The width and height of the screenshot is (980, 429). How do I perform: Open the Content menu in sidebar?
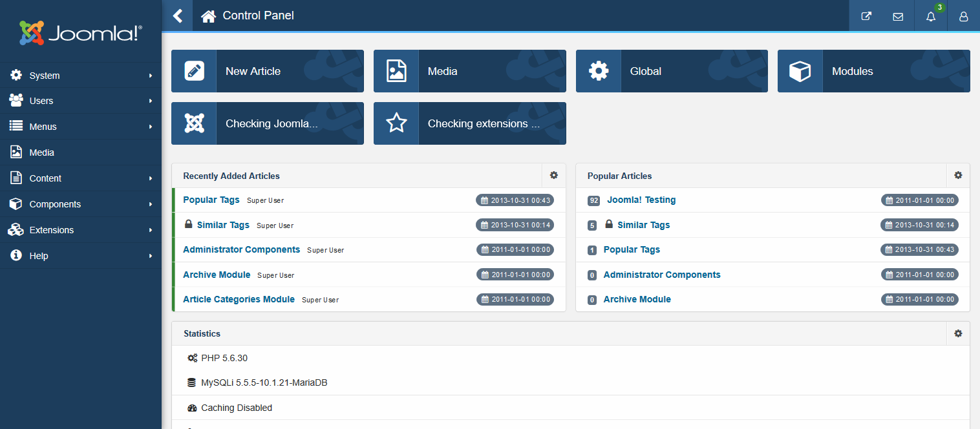click(45, 178)
